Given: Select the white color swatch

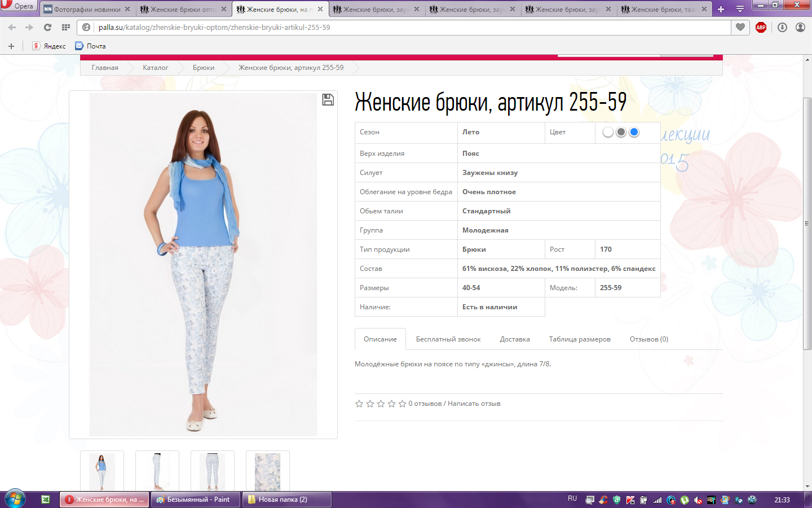Looking at the screenshot, I should point(608,132).
